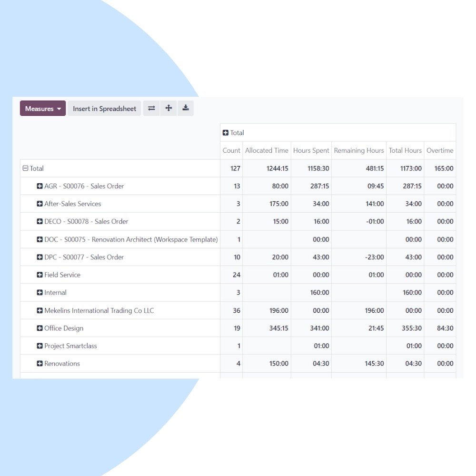The image size is (476, 476).
Task: Expand AGR - S00076 - Sales Order row
Action: pos(40,186)
